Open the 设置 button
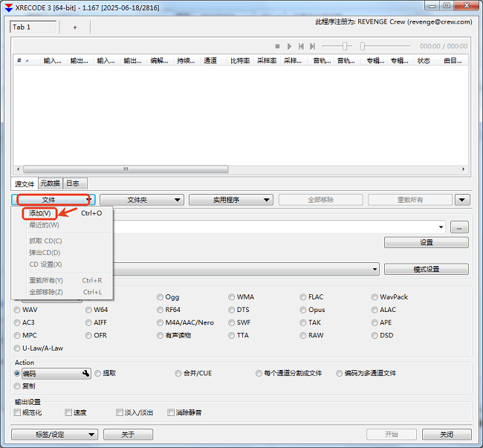Screen dimensions: 483x448 [427, 242]
